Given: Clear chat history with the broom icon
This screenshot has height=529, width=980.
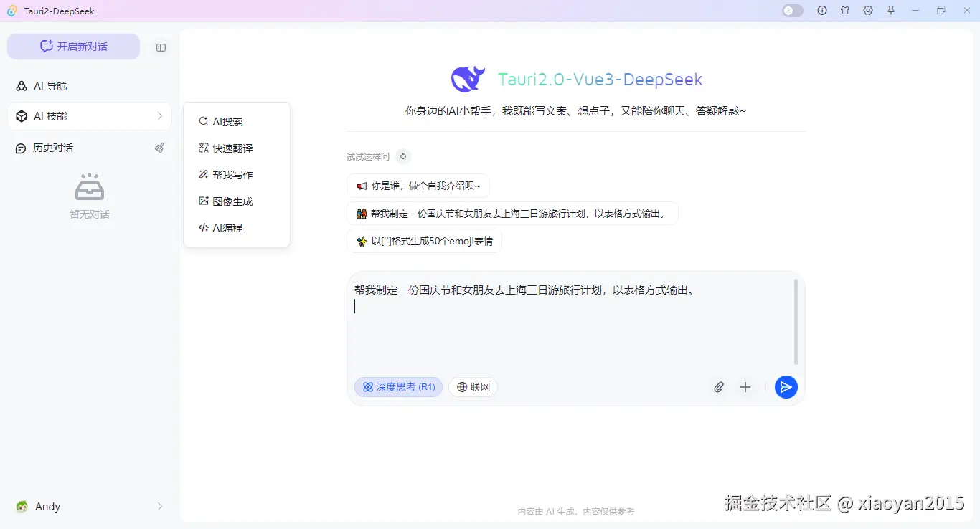Looking at the screenshot, I should pos(159,148).
